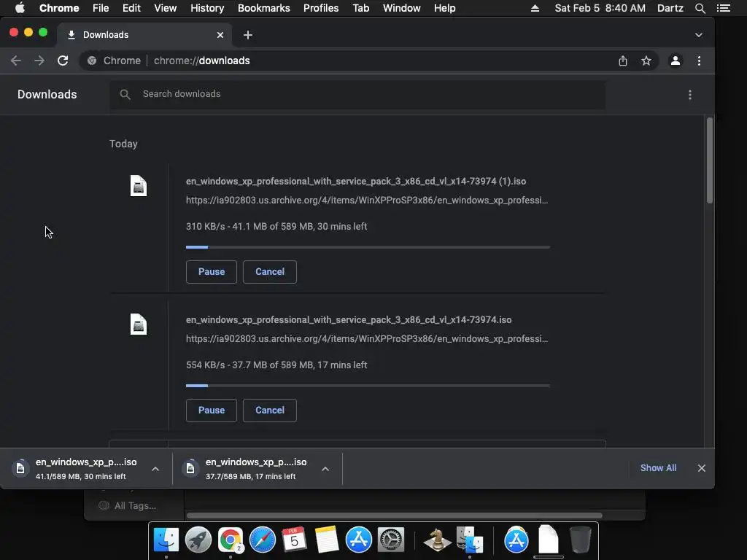Click in the Search downloads field
The height and width of the screenshot is (560, 747).
(357, 94)
